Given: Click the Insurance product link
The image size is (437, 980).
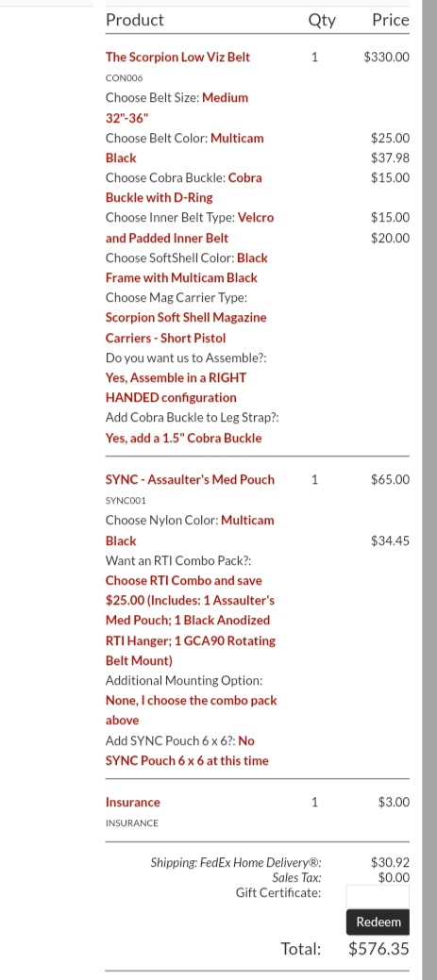Looking at the screenshot, I should (132, 802).
